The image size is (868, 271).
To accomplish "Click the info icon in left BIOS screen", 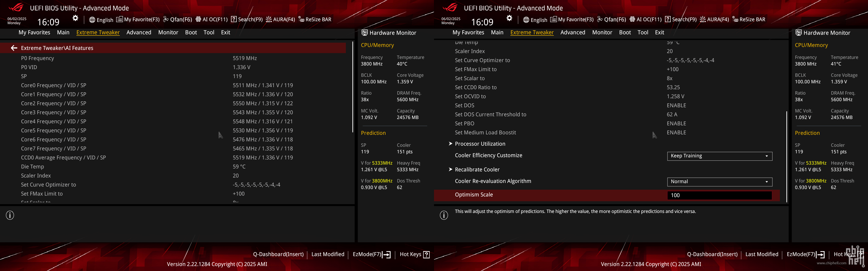I will (10, 215).
